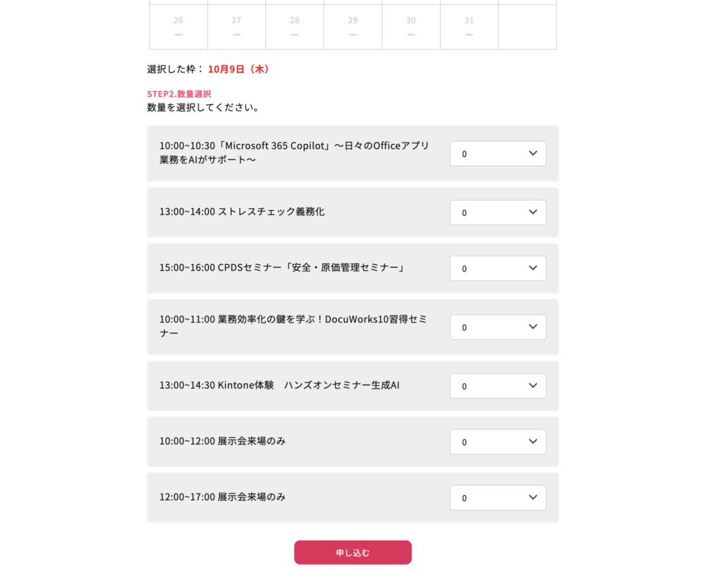706x588 pixels.
Task: Select calendar date 28
Action: pyautogui.click(x=294, y=26)
